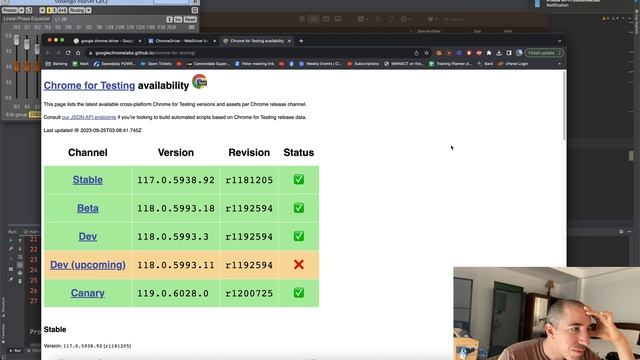Jump to the Canary channel link
This screenshot has width=640, height=360.
click(x=88, y=293)
